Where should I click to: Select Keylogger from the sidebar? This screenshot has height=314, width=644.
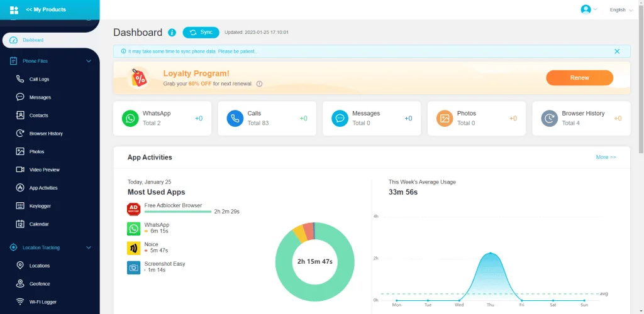pos(40,206)
